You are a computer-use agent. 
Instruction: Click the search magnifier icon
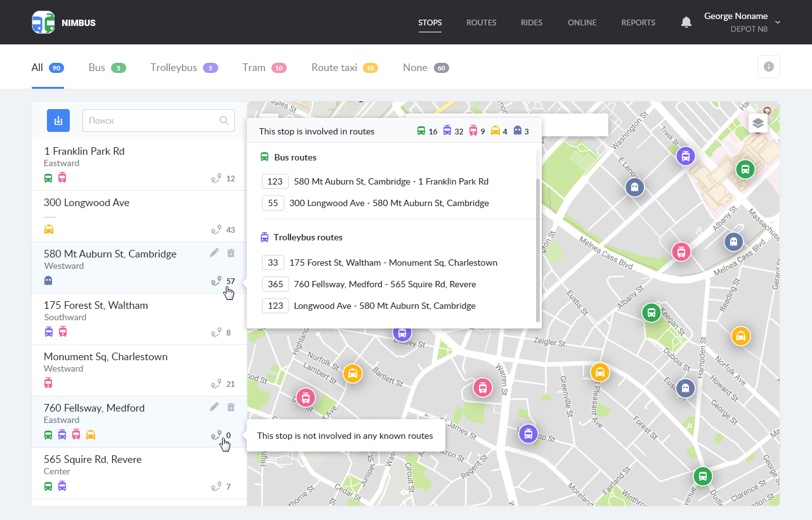(x=224, y=120)
